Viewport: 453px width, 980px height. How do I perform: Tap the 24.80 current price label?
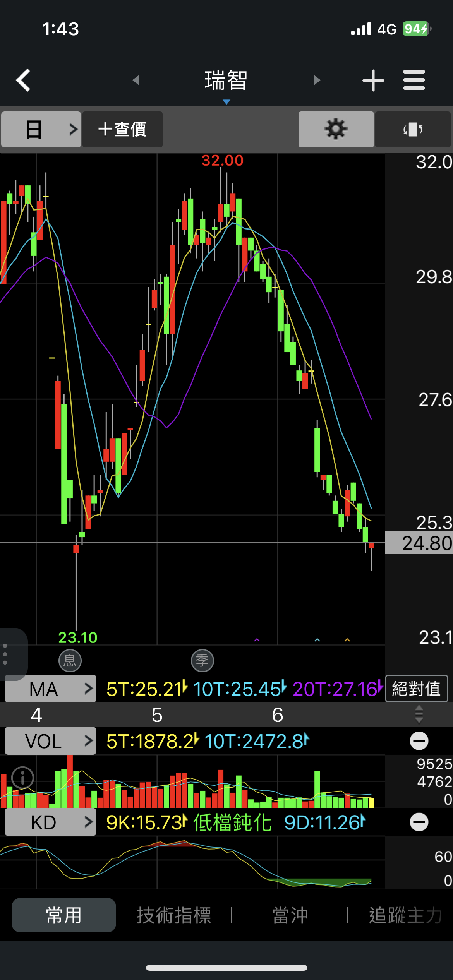coord(419,543)
